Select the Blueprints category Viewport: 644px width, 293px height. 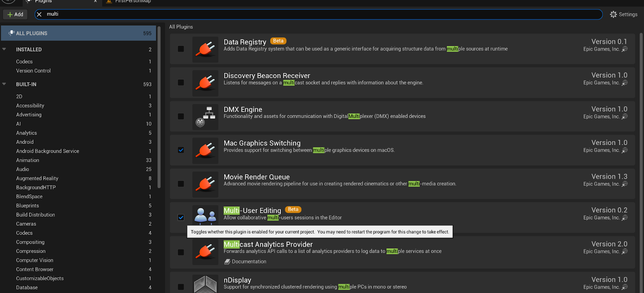[78, 206]
